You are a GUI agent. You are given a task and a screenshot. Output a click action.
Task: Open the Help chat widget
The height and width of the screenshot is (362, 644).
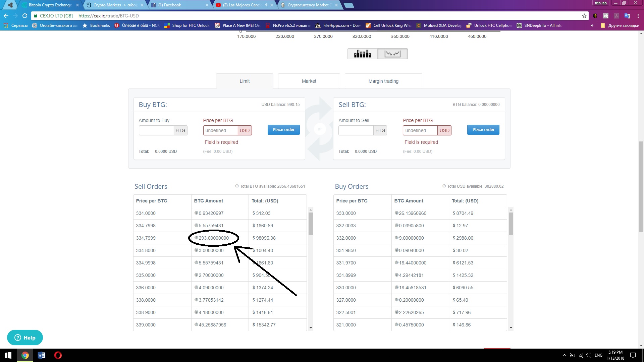(25, 338)
